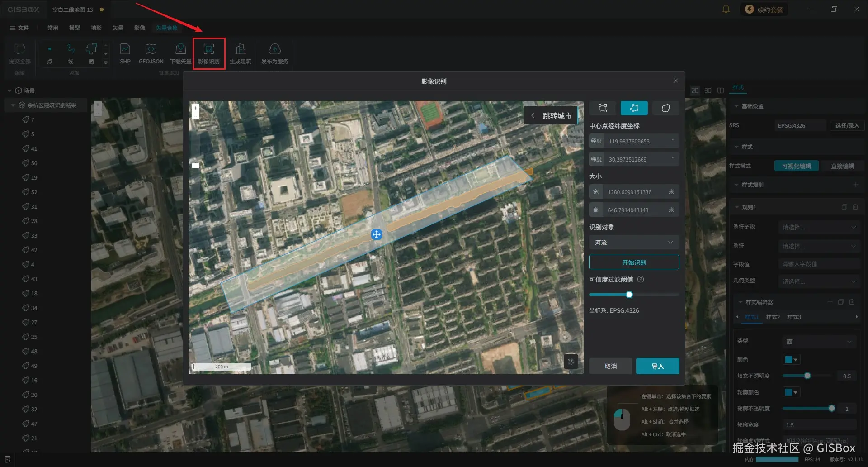868x467 pixels.
Task: Open the 几何类型 dropdown
Action: 820,281
